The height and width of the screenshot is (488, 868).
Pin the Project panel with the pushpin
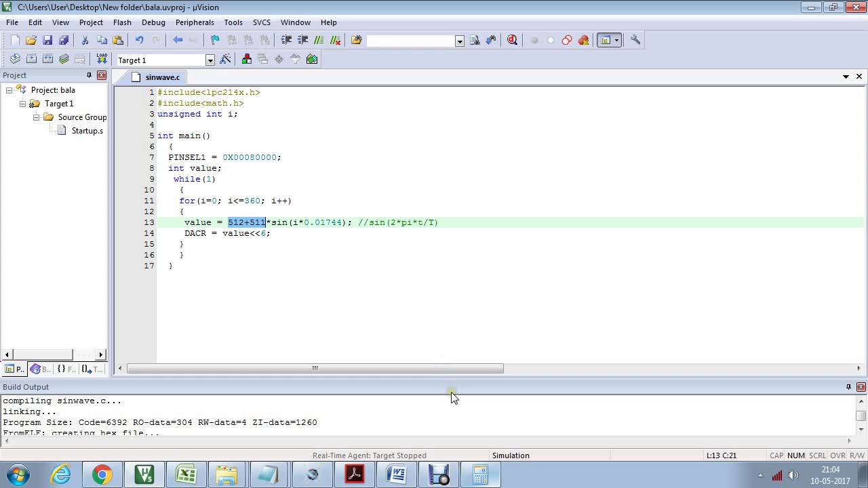coord(89,75)
